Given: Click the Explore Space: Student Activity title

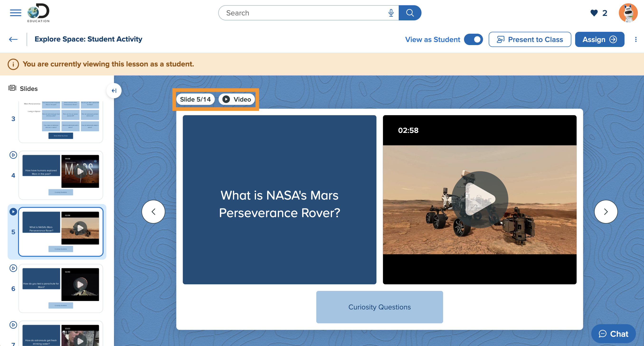Looking at the screenshot, I should coord(89,39).
